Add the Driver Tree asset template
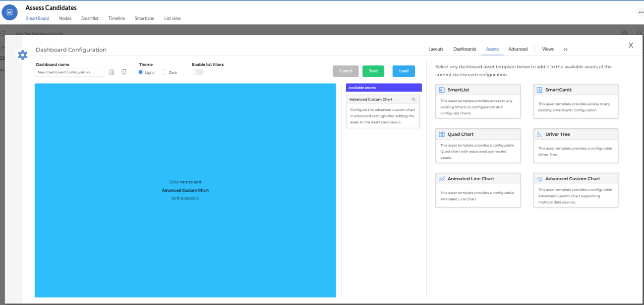The image size is (644, 305). 576,146
